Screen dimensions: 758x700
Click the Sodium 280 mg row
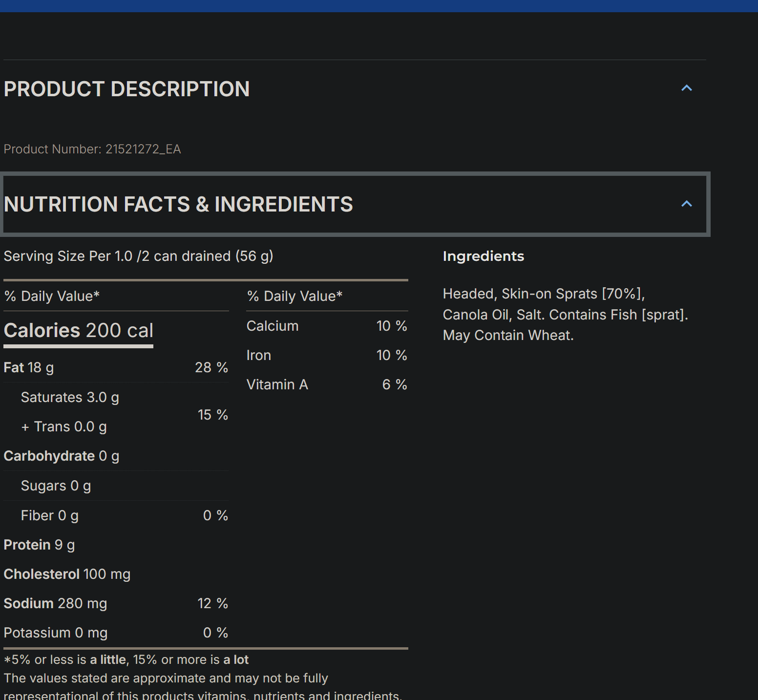pos(116,603)
